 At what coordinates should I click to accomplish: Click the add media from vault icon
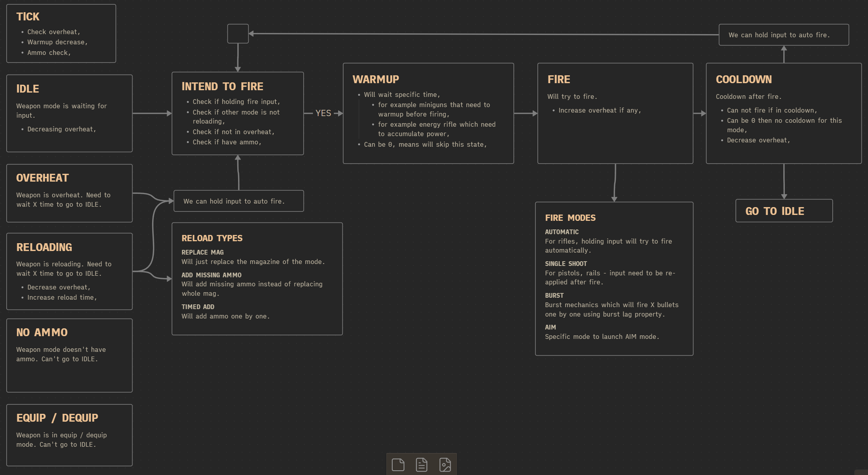(x=445, y=465)
